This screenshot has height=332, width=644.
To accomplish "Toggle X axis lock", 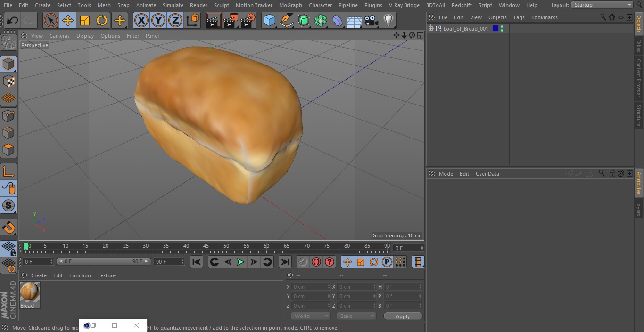I will 141,21.
